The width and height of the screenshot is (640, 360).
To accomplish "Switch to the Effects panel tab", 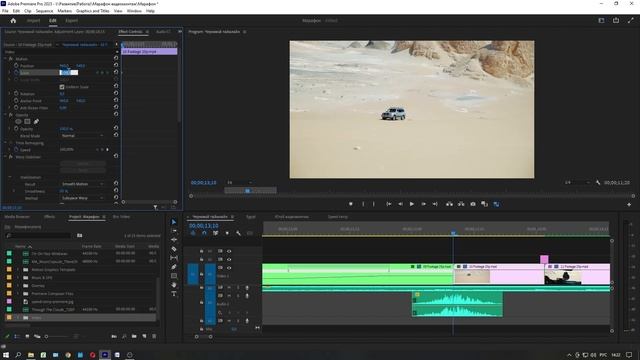I will [49, 217].
